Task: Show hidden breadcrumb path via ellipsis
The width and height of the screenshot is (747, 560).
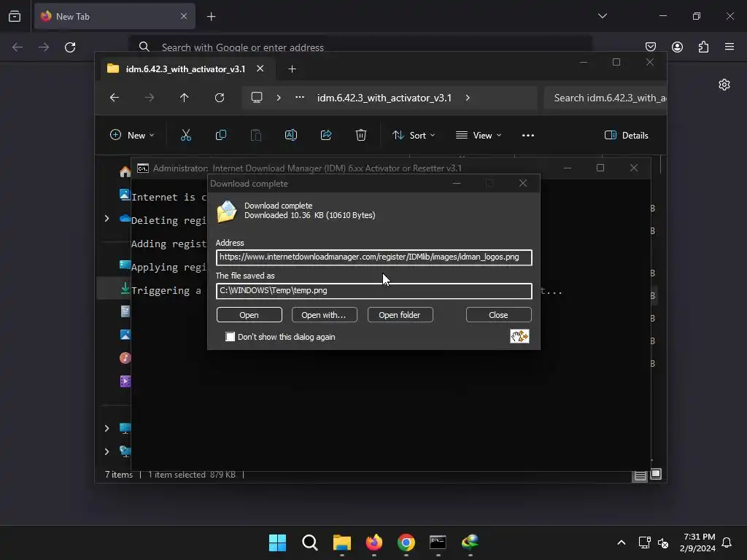Action: 300,97
